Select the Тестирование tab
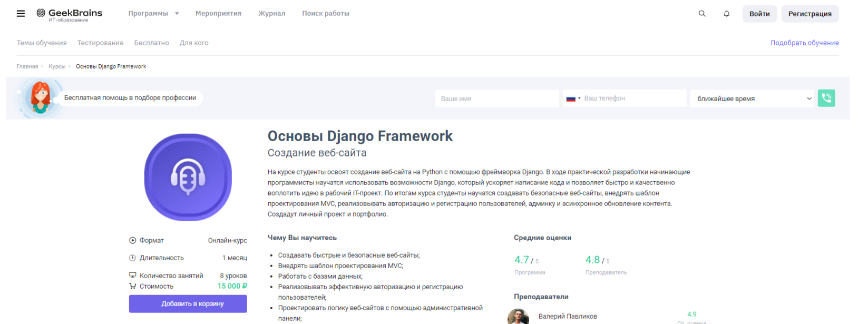The width and height of the screenshot is (868, 324). [101, 43]
